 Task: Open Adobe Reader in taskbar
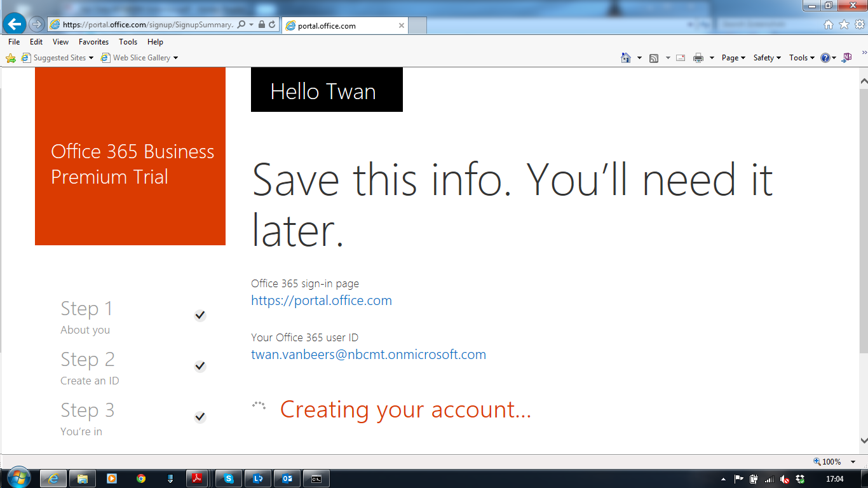pyautogui.click(x=197, y=479)
